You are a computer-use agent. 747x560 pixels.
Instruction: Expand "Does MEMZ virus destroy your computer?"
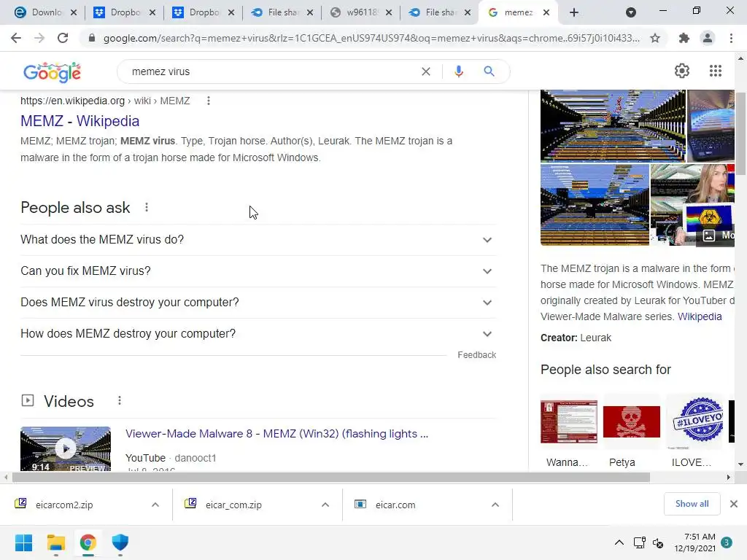pos(258,303)
